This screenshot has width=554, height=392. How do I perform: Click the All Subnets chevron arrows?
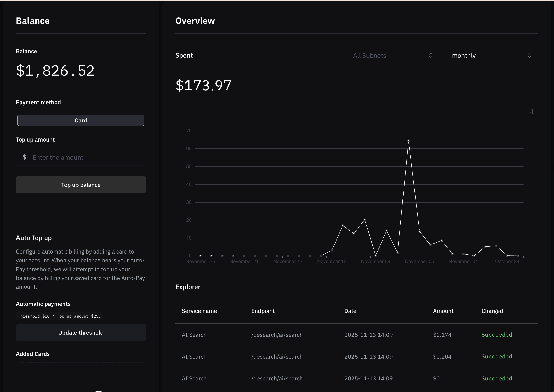click(x=430, y=56)
